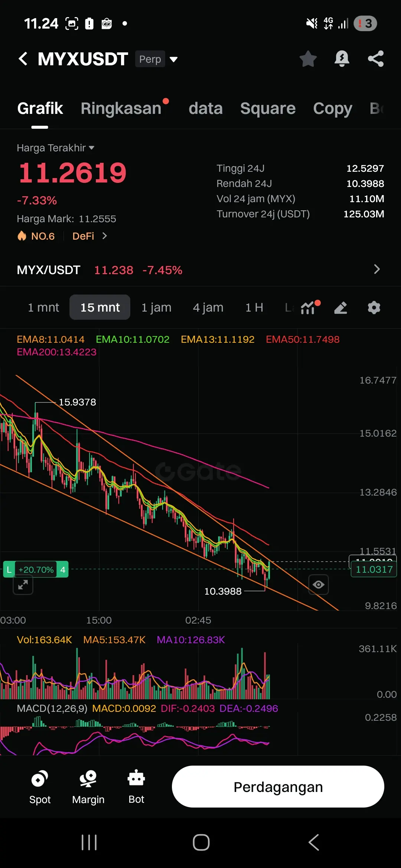Expand the Harga Terakhir price type dropdown
401x868 pixels.
56,148
